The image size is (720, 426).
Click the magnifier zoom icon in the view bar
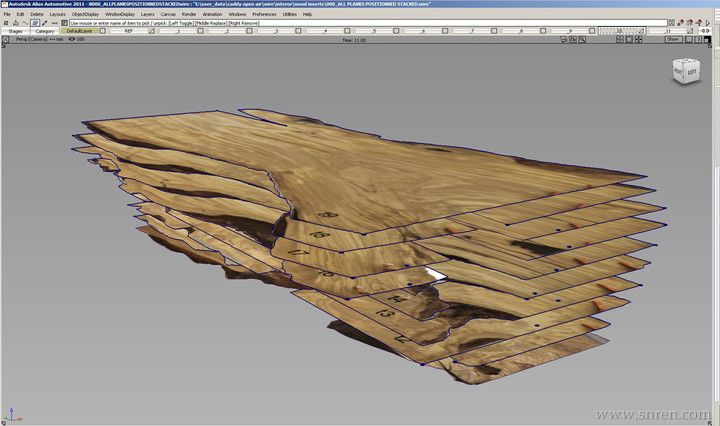tap(582, 40)
